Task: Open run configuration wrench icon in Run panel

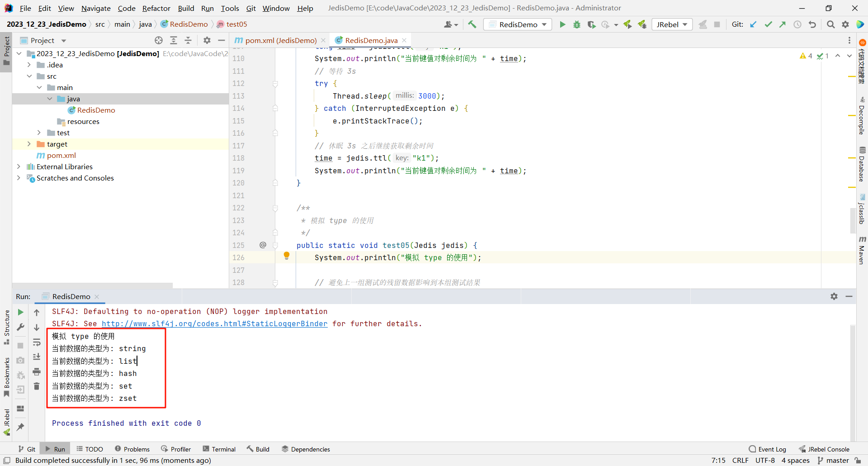Action: (x=20, y=327)
